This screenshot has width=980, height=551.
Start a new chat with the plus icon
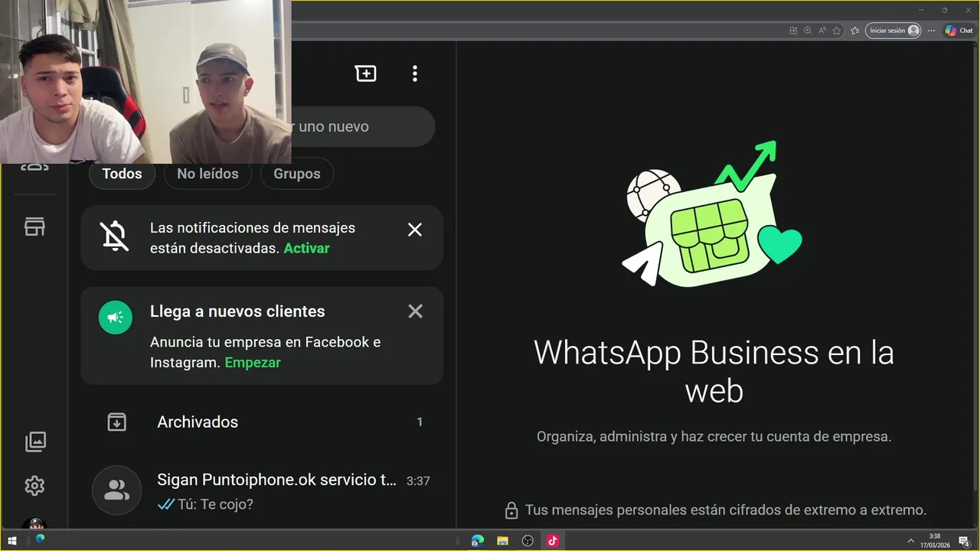[x=366, y=73]
